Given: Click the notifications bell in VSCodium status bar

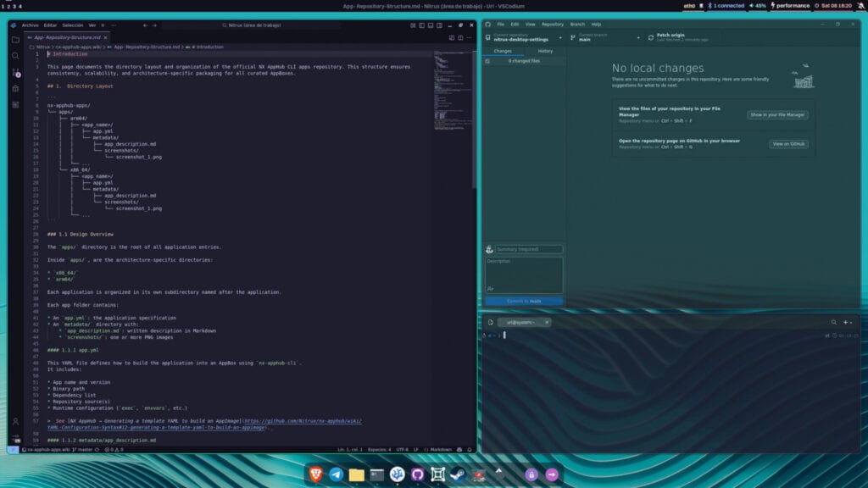Looking at the screenshot, I should 471,451.
